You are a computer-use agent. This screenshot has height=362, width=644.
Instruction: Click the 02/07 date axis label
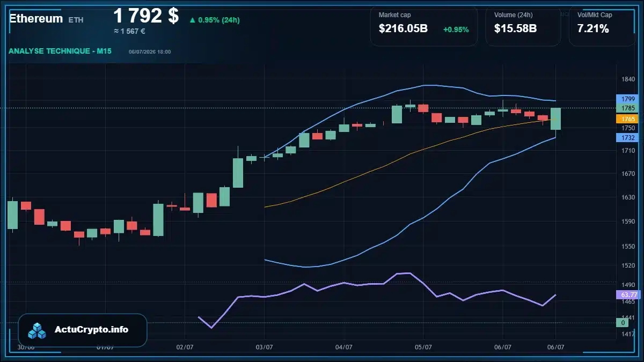coord(185,347)
